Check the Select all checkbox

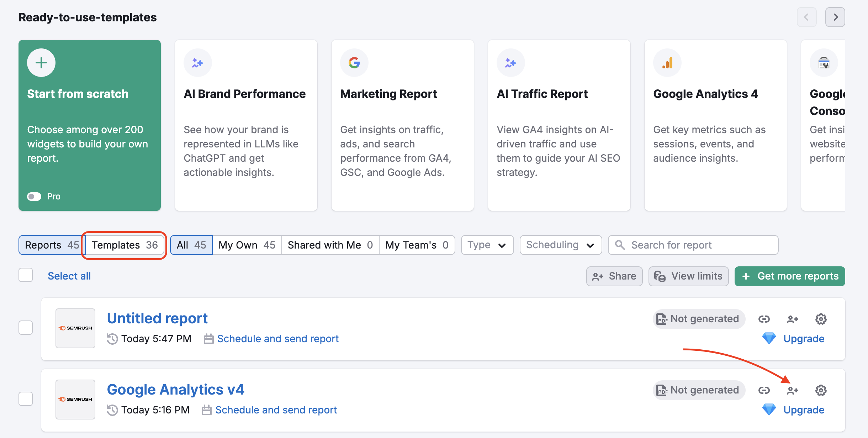pyautogui.click(x=25, y=275)
